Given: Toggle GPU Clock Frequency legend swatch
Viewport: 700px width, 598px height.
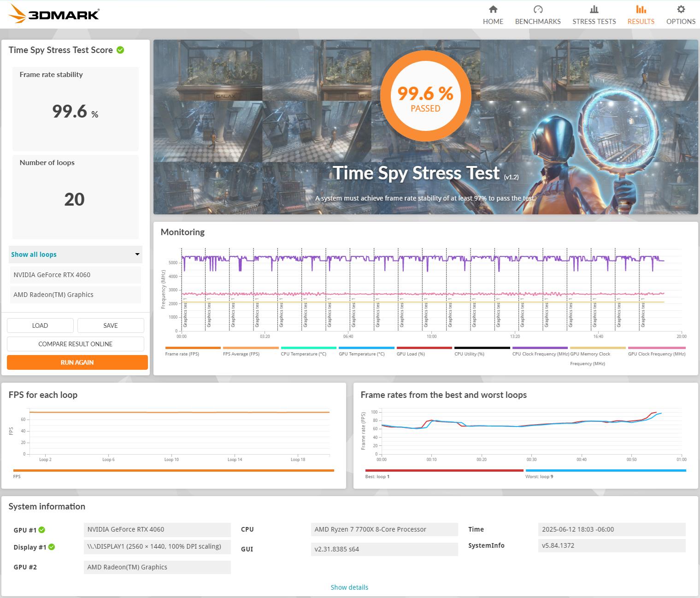Looking at the screenshot, I should click(x=657, y=348).
